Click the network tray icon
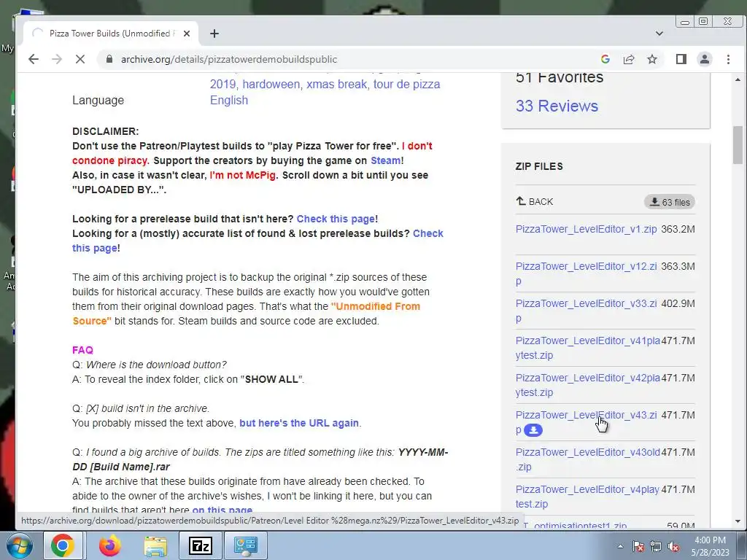This screenshot has width=747, height=560. 656,546
